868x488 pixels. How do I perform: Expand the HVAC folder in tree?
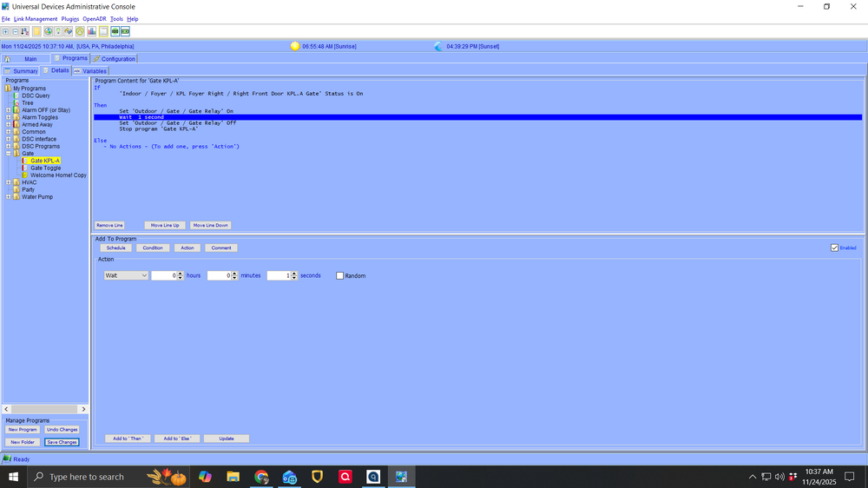[x=9, y=182]
